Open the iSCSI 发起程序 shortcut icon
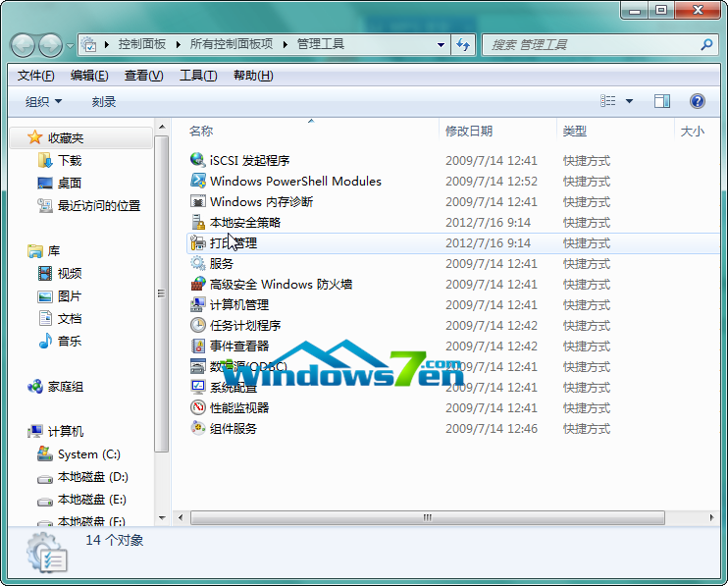This screenshot has height=586, width=728. [197, 160]
